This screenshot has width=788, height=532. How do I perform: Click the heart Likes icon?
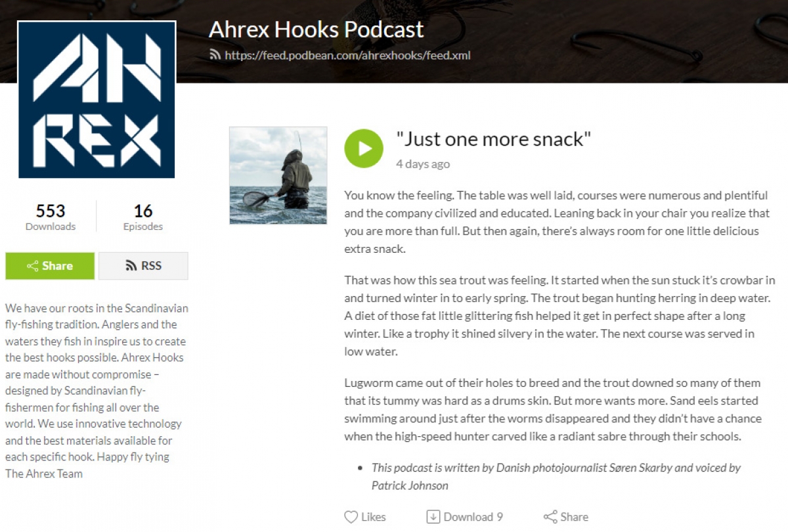click(x=351, y=517)
